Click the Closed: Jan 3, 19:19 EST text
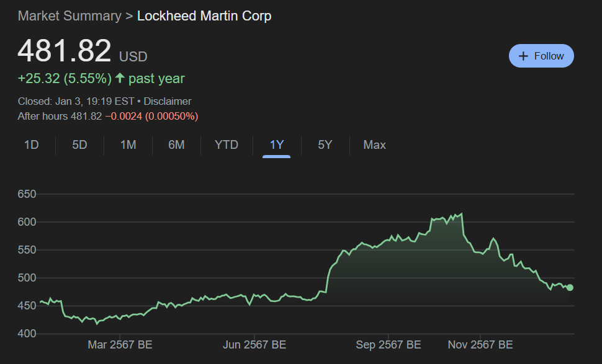 [x=76, y=101]
